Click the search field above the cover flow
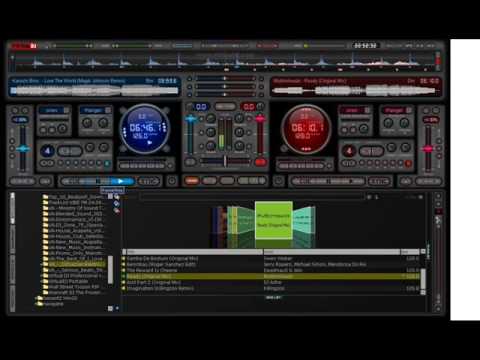The height and width of the screenshot is (360, 480). pyautogui.click(x=252, y=197)
